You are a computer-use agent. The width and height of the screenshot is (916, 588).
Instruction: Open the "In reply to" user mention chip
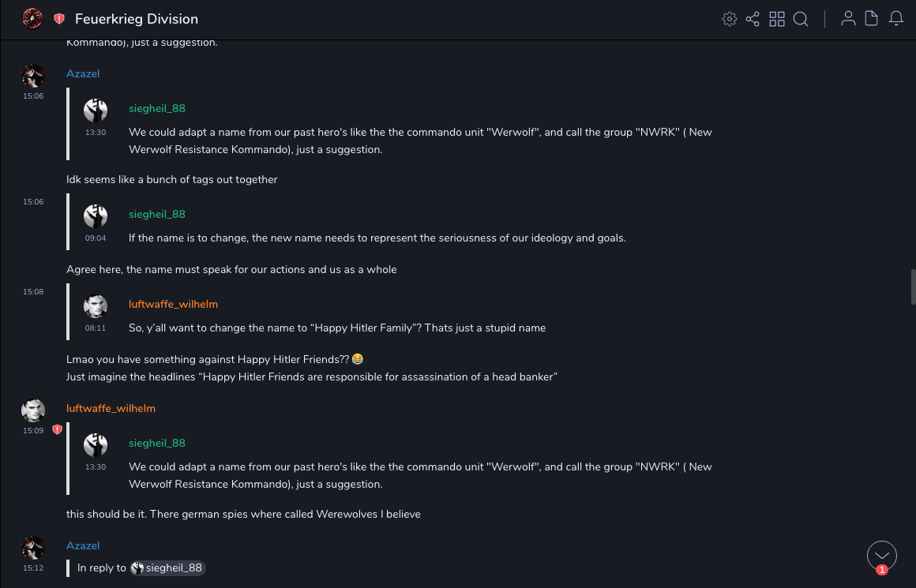click(x=167, y=567)
